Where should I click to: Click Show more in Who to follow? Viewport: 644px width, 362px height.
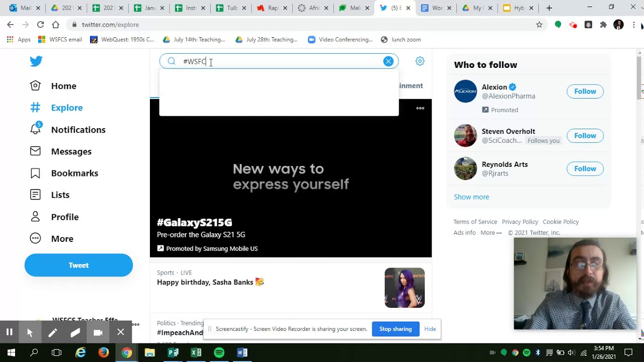coord(471,197)
